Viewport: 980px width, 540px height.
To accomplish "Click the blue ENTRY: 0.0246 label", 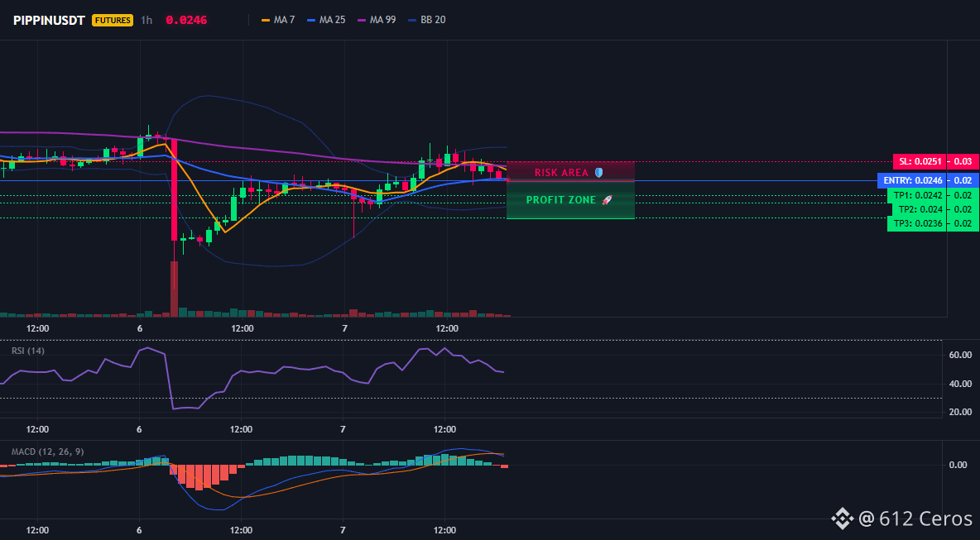I will coord(912,180).
